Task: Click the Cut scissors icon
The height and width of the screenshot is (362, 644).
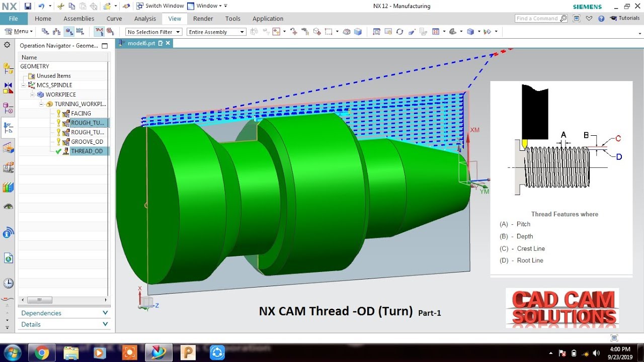Action: pos(61,6)
